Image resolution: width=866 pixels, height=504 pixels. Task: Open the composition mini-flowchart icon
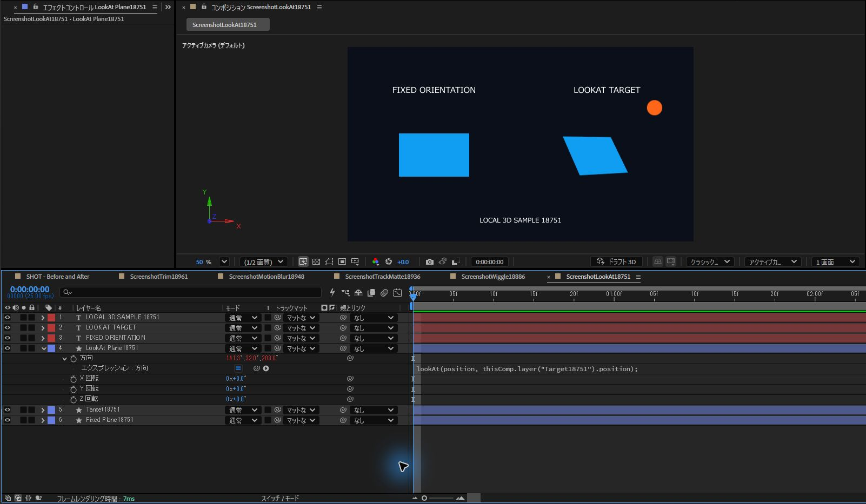(345, 292)
